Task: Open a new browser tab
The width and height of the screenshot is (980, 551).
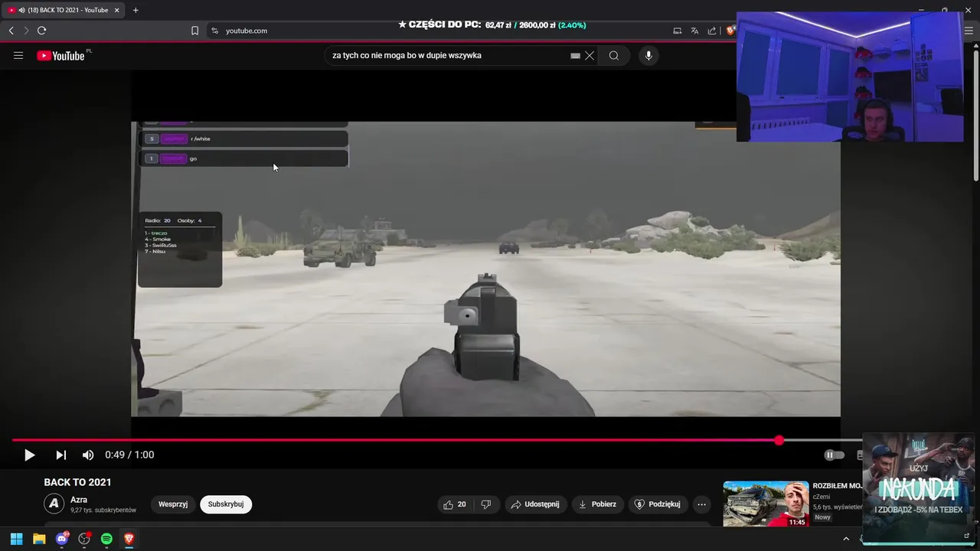Action: pyautogui.click(x=136, y=10)
